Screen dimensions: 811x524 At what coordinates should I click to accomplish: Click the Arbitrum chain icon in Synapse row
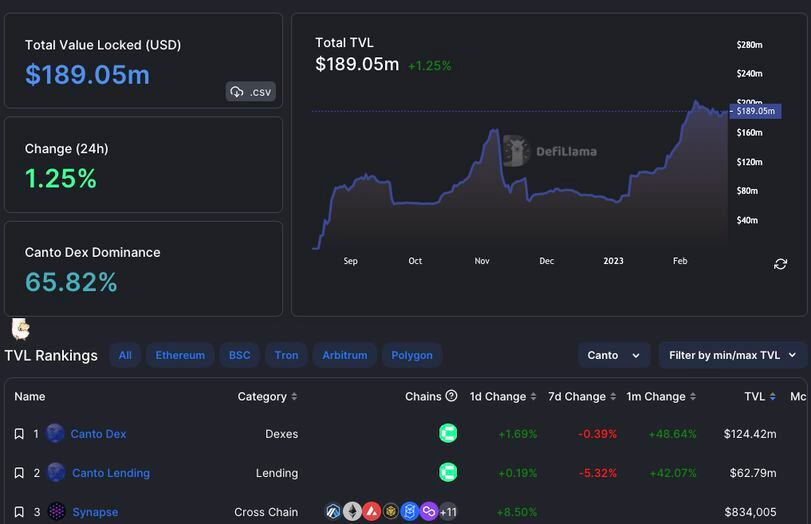[x=333, y=512]
